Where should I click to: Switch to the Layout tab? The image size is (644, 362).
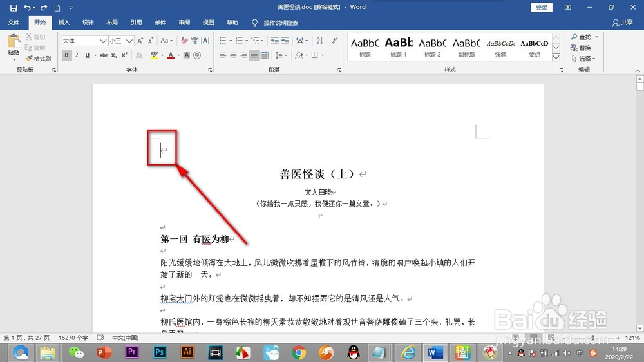tap(111, 23)
